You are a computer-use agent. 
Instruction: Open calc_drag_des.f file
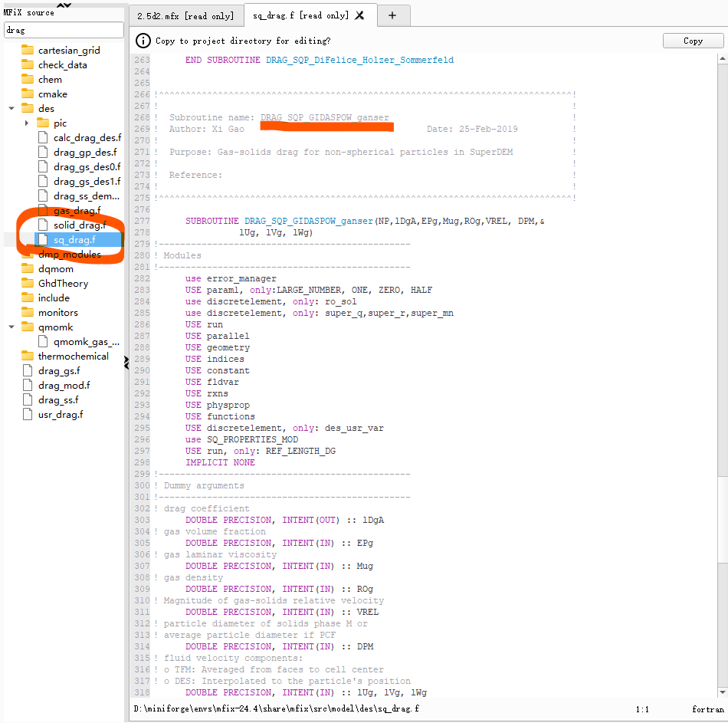[87, 138]
